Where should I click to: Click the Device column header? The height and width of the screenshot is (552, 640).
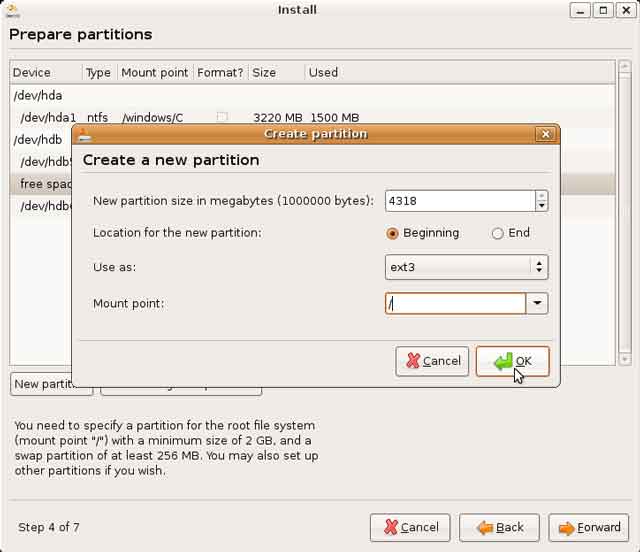click(45, 73)
